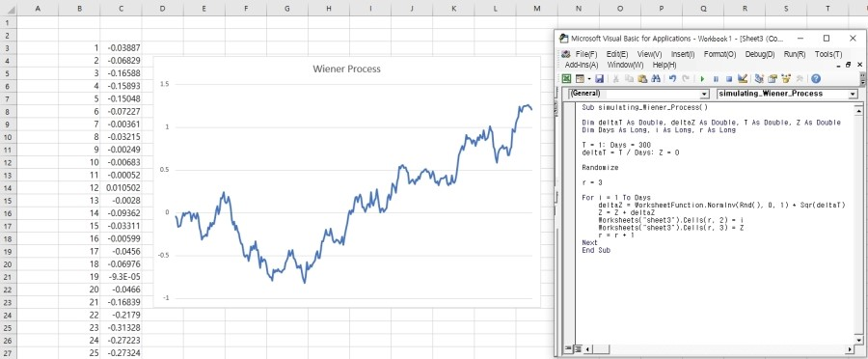Click the grayed Toolbox icon
The height and width of the screenshot is (359, 868).
[800, 79]
